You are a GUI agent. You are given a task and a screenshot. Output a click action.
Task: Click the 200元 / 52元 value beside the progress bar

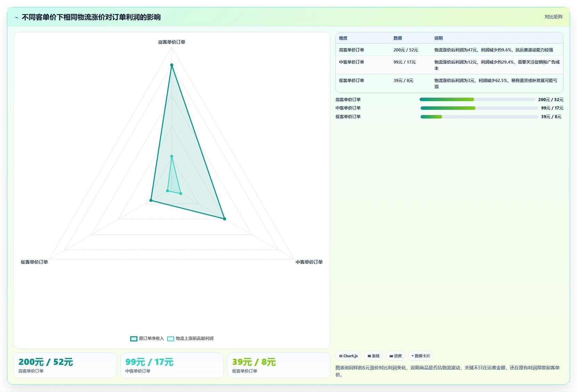[x=551, y=100]
